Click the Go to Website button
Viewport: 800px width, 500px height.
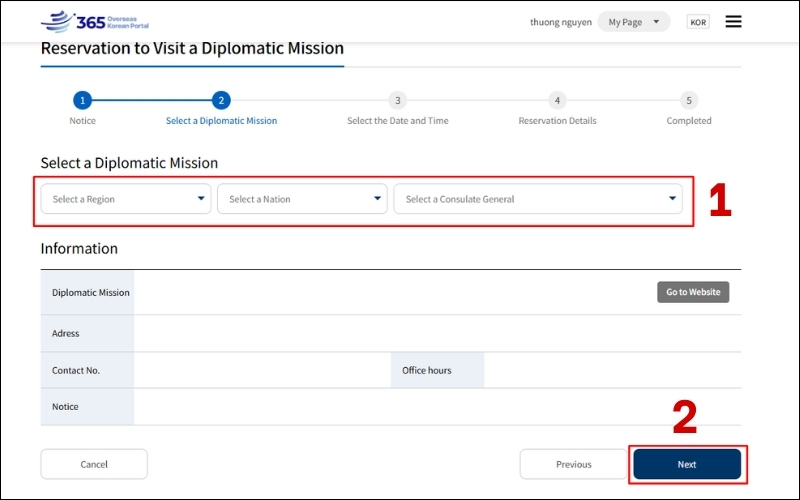coord(693,292)
